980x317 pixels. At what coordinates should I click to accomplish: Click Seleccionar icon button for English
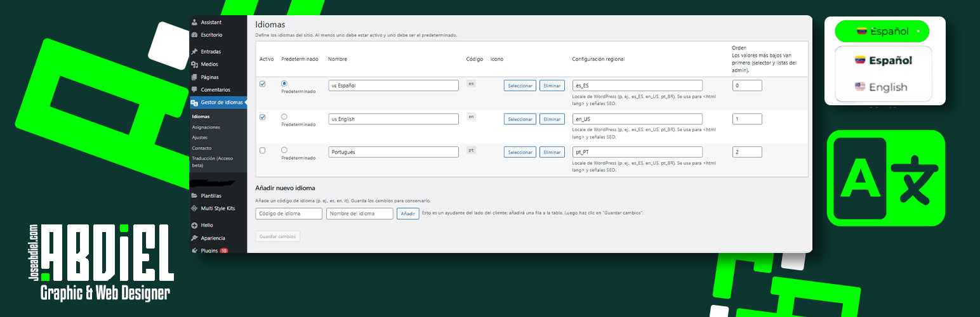520,119
